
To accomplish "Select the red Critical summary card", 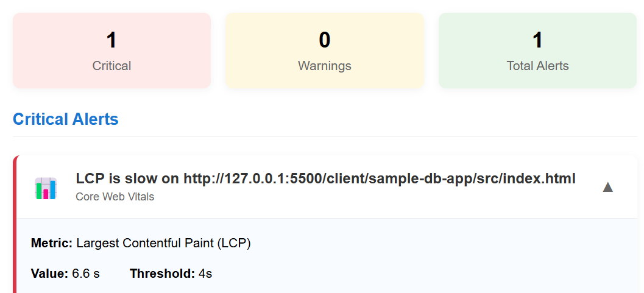I will (111, 51).
